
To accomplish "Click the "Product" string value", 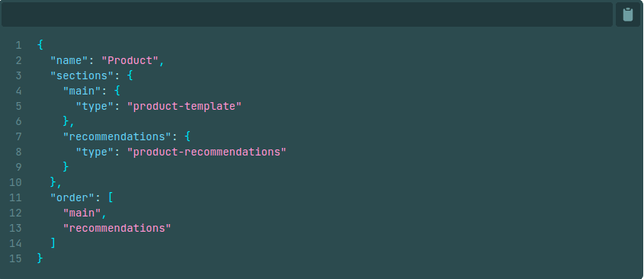I will [130, 60].
